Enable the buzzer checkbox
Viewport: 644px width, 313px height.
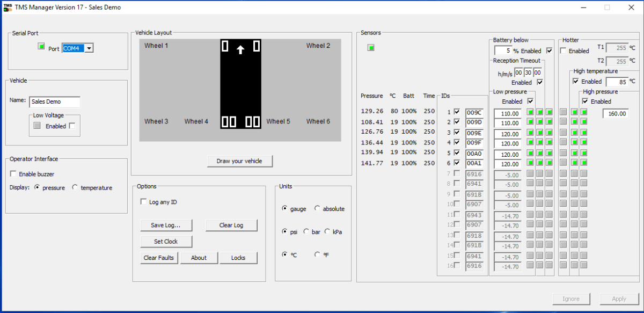13,173
